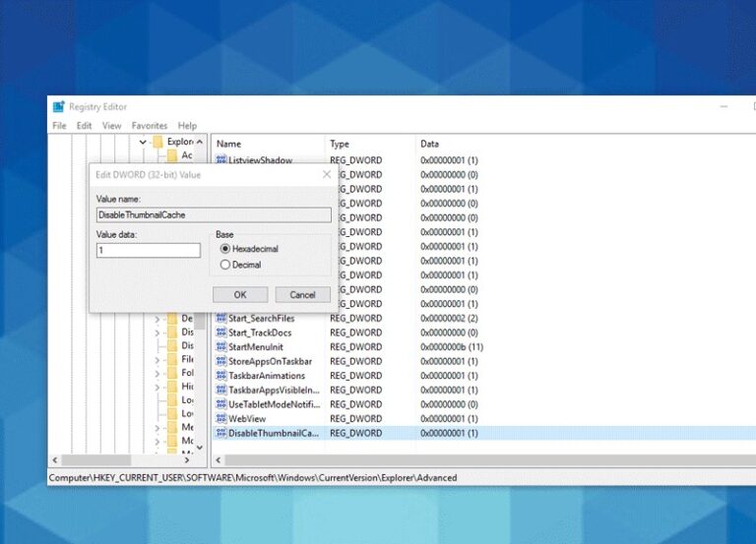Select the WebView value name

click(x=247, y=419)
